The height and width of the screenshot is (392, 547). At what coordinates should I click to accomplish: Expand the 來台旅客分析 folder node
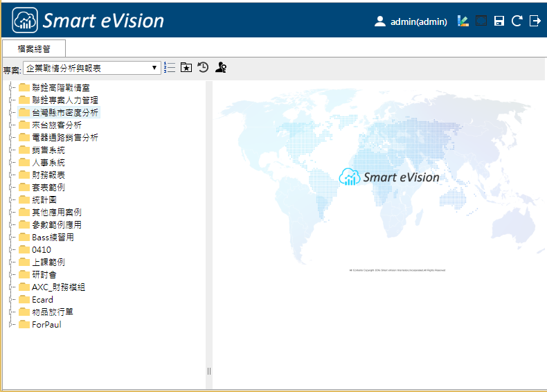point(10,125)
